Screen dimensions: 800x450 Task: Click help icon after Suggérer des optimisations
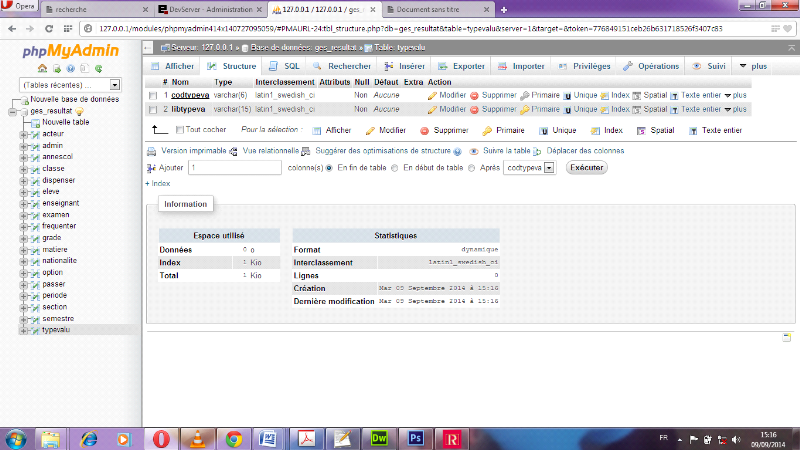(x=458, y=152)
